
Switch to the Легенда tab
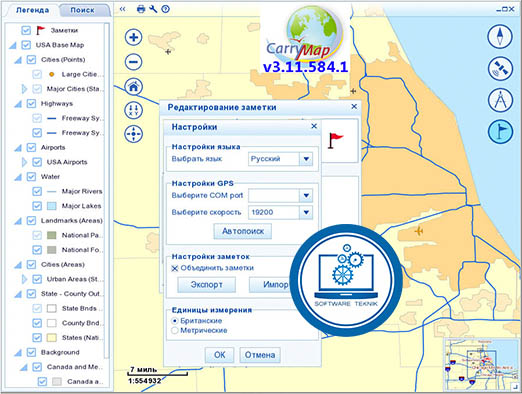(x=33, y=10)
